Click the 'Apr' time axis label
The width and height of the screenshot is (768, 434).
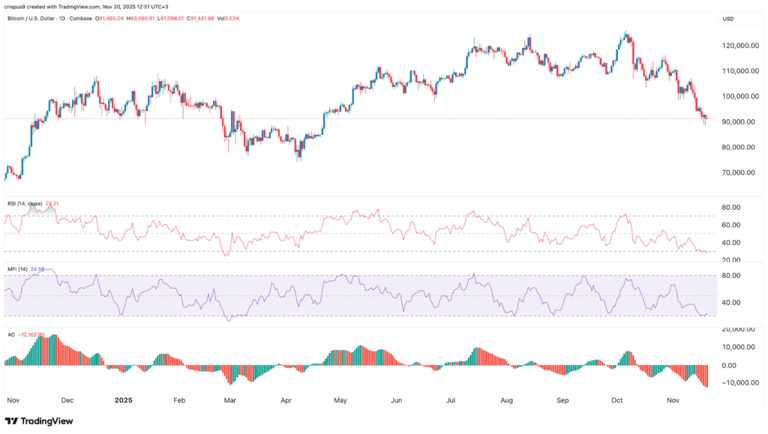click(286, 400)
